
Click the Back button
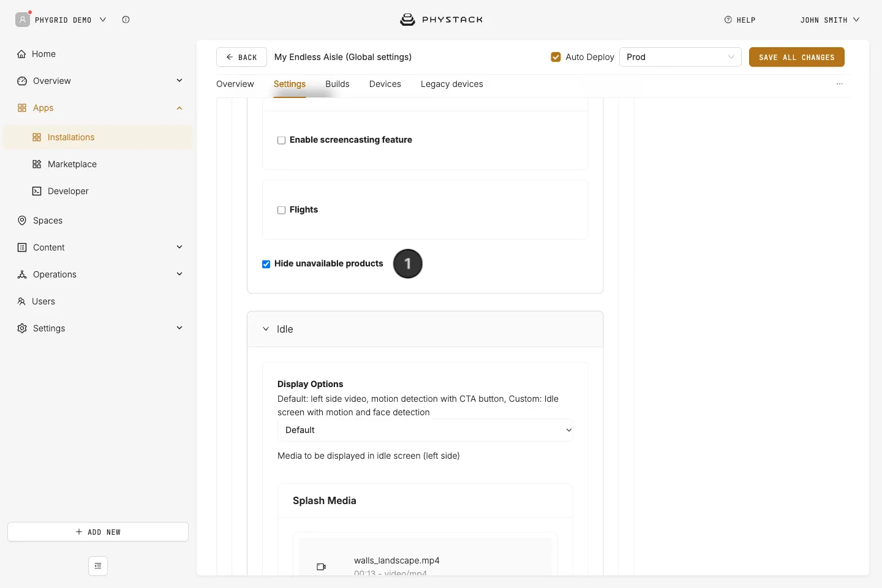241,57
